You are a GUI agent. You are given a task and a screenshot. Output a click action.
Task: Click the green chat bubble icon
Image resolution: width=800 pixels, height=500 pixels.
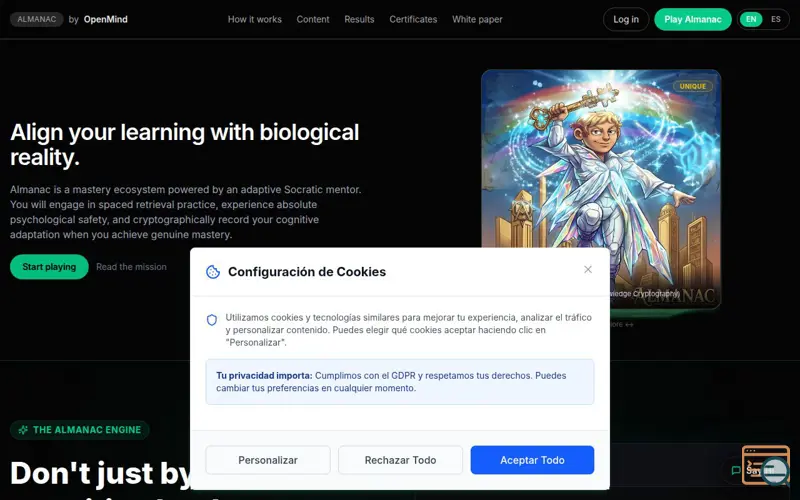tap(736, 470)
